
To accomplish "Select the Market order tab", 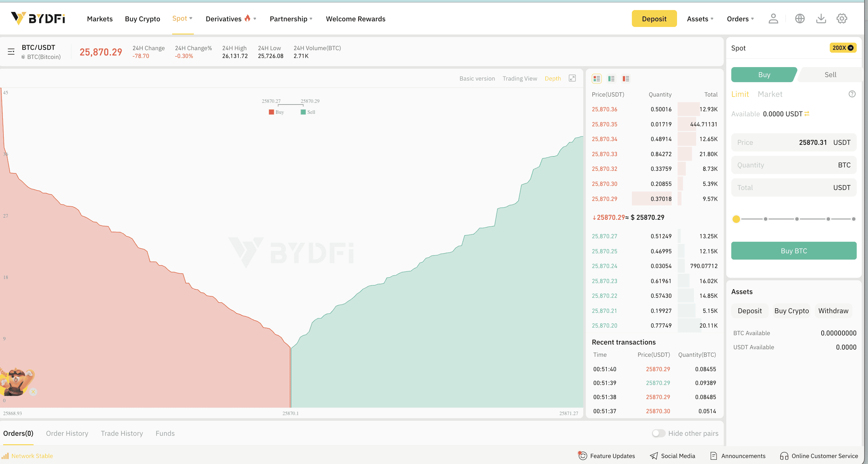I will (770, 94).
